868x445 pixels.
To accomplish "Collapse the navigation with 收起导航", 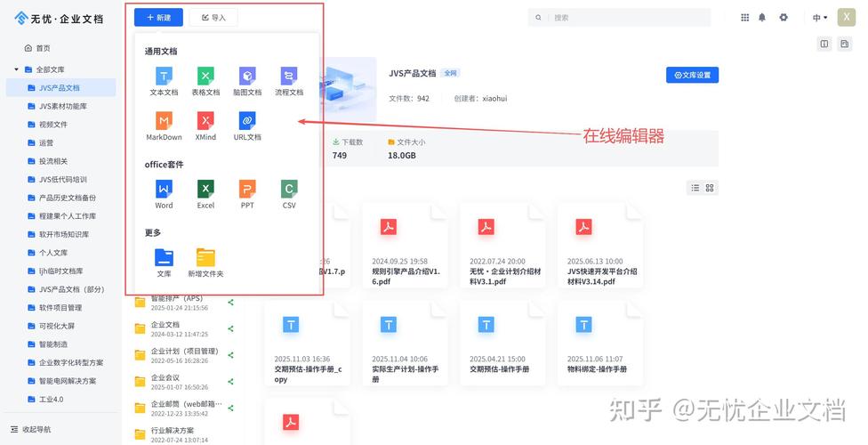I will (x=30, y=430).
